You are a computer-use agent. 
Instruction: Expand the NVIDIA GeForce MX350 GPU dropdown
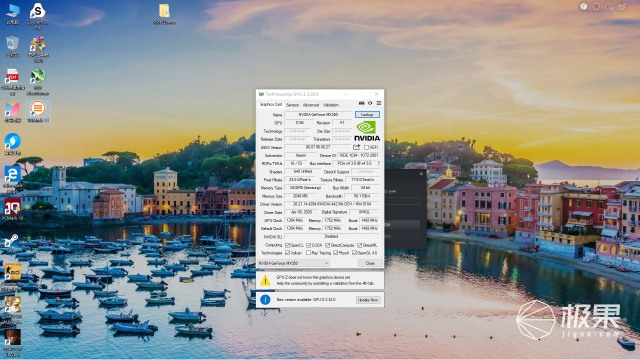tap(293, 263)
